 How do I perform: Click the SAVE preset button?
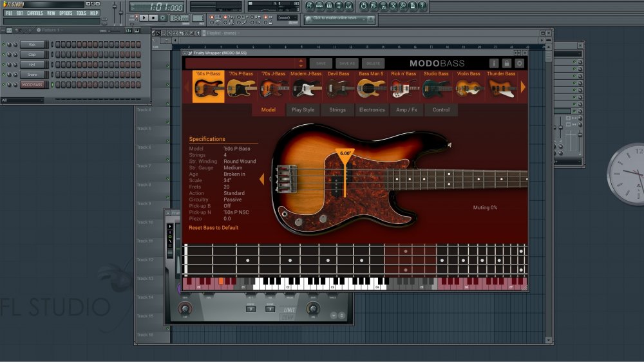[x=321, y=63]
